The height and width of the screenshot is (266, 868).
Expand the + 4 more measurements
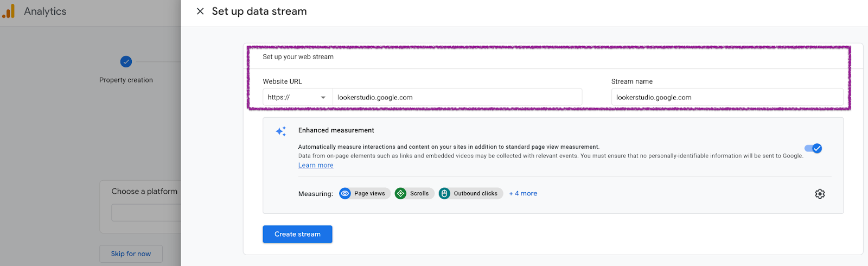pos(523,193)
